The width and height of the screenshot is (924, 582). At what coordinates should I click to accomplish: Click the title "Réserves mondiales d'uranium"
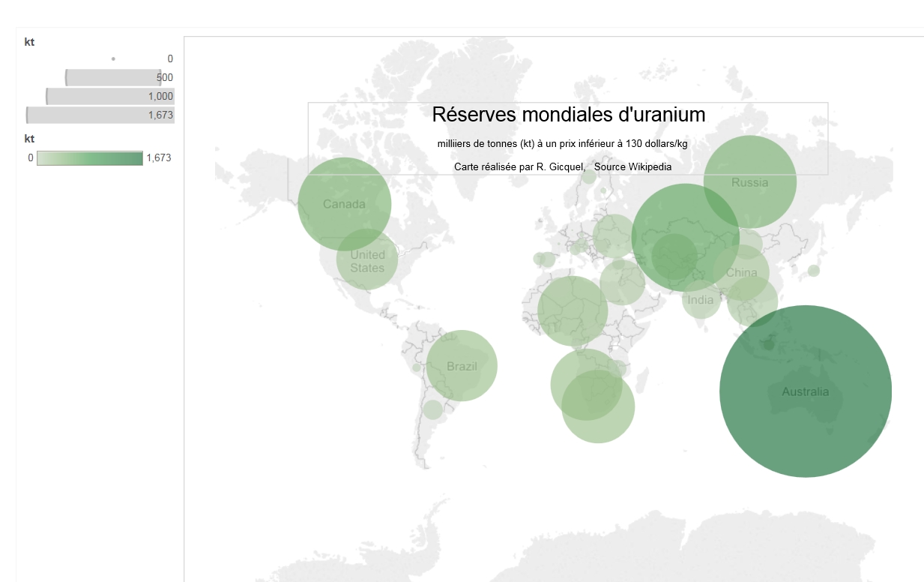pos(569,115)
